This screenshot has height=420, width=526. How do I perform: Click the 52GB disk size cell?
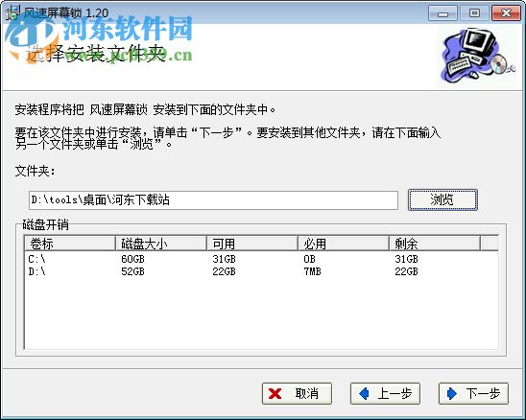tap(132, 271)
